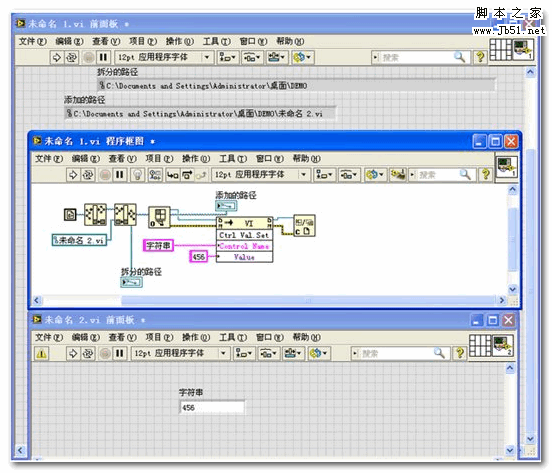Click 拆分的路径 indicator terminal on diagram
The image size is (552, 473).
[x=131, y=282]
